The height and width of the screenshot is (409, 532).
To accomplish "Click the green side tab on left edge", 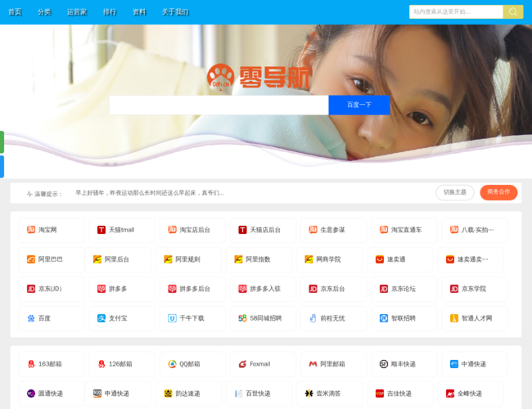I will click(2, 142).
